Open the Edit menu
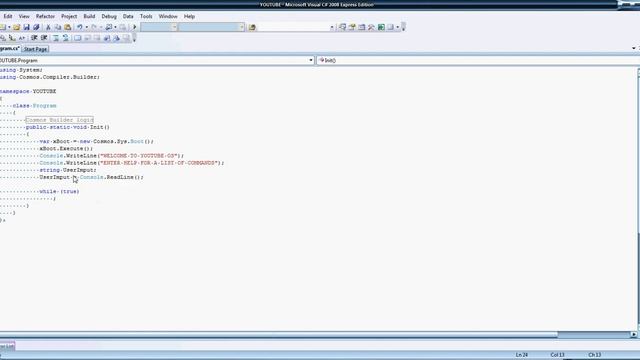Image resolution: width=640 pixels, height=360 pixels. point(8,16)
